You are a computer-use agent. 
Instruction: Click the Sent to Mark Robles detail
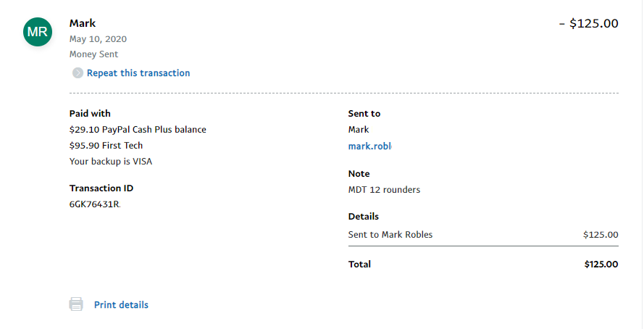[390, 235]
